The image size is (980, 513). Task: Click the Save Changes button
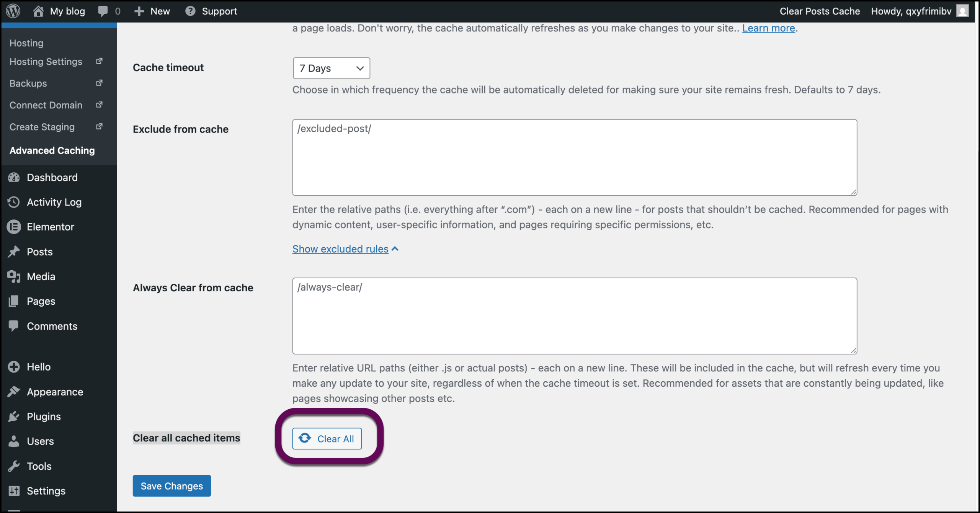coord(171,486)
